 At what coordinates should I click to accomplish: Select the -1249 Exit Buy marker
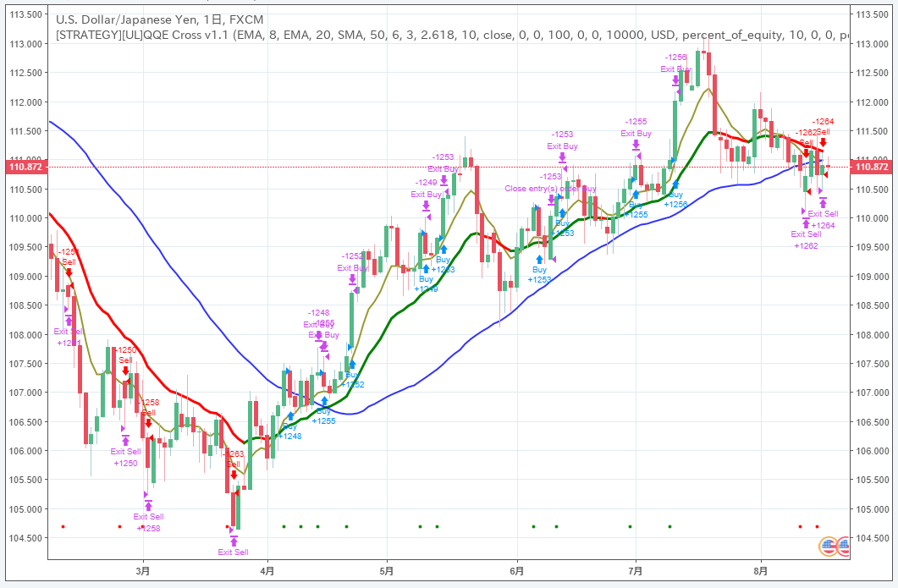[x=426, y=194]
